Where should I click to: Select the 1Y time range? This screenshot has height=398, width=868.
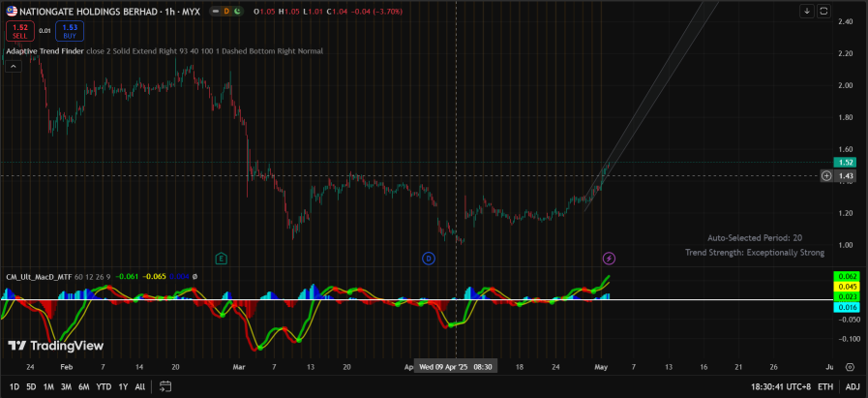pyautogui.click(x=123, y=386)
